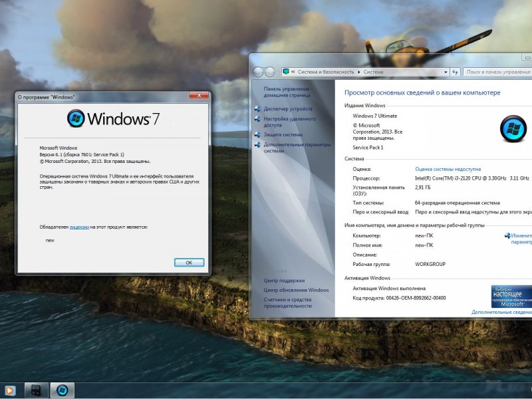
Task: Click new-ПК in the Компьютер row
Action: (x=424, y=235)
